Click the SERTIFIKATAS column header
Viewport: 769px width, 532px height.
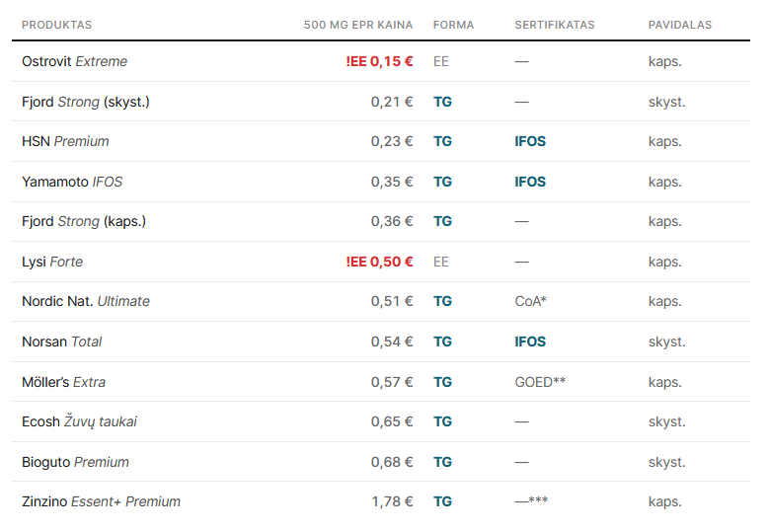554,25
